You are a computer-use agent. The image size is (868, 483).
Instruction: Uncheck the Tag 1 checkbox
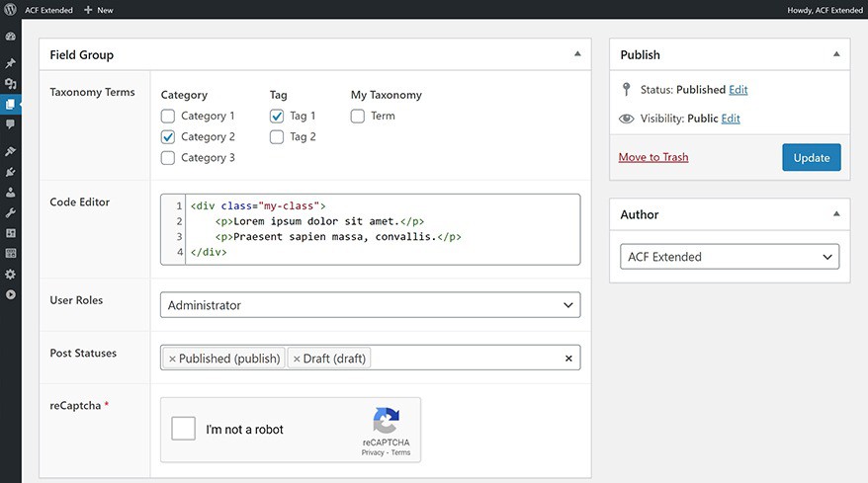click(277, 116)
